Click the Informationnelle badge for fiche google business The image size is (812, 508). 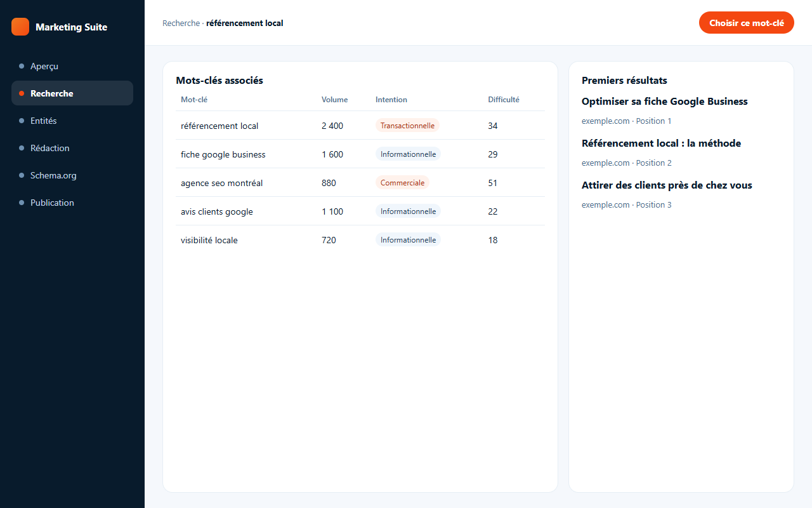coord(408,154)
